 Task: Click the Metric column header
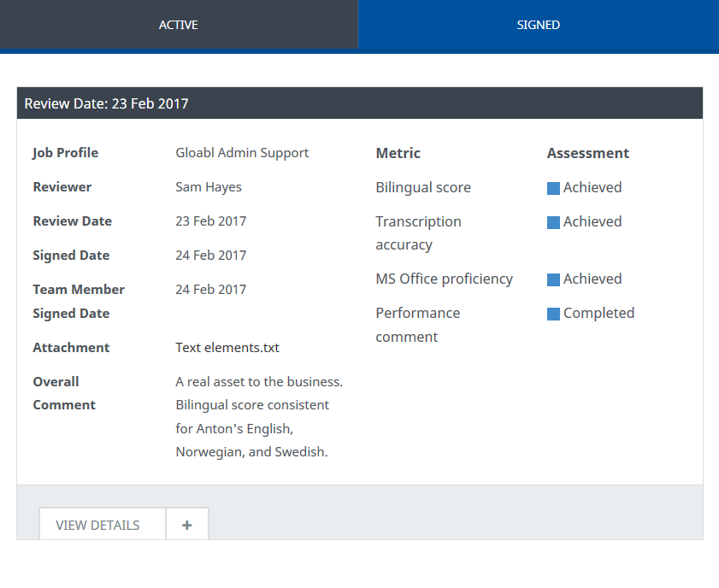click(398, 153)
